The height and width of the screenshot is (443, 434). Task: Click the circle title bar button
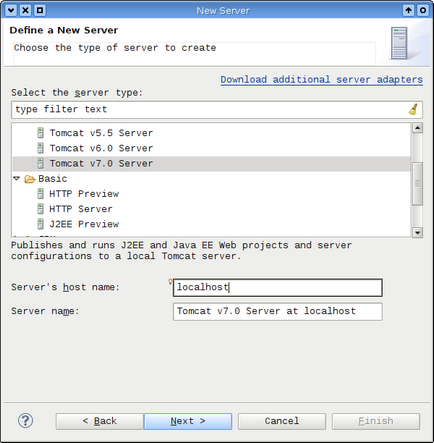click(x=423, y=10)
